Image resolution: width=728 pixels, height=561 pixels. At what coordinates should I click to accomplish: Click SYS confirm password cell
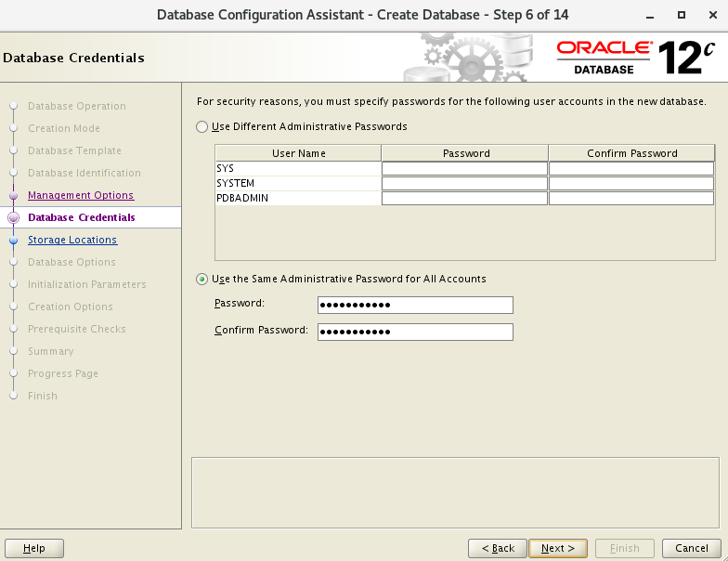(x=631, y=169)
